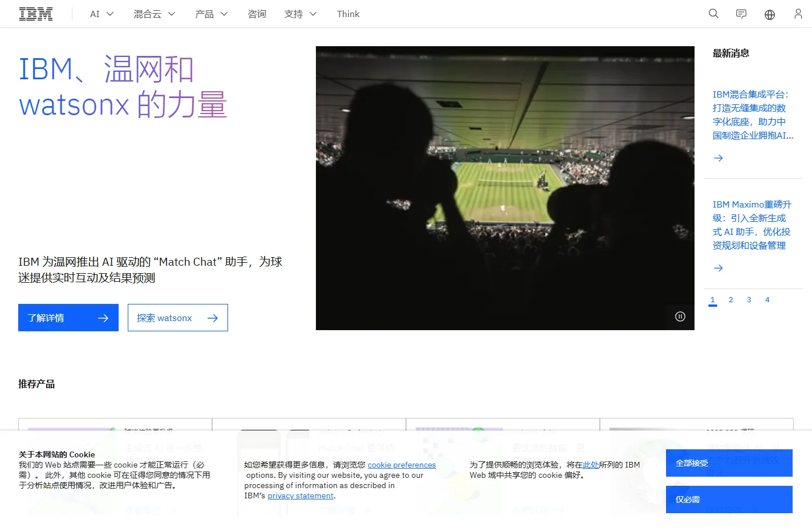Screen dimensions: 812x532
Task: Select news page 3
Action: [x=749, y=300]
